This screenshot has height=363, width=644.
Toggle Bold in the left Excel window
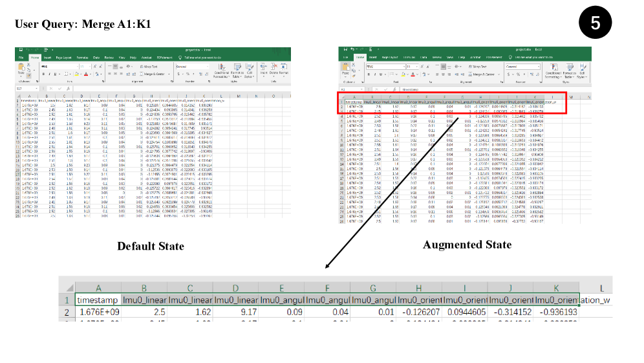click(43, 74)
